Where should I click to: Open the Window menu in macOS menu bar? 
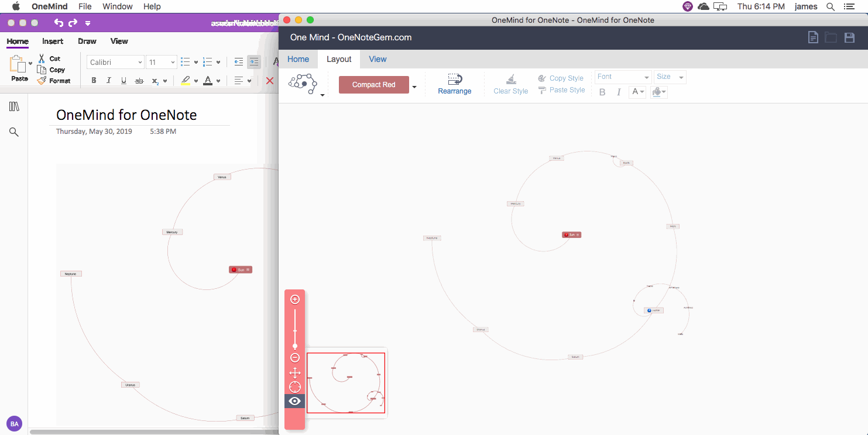click(x=118, y=6)
